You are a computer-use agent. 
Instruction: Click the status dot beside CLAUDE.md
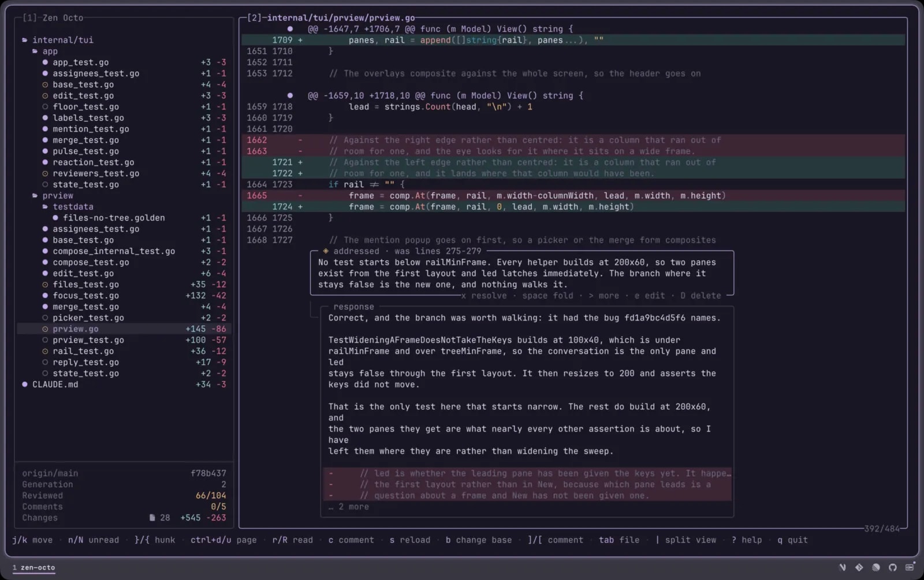point(25,385)
